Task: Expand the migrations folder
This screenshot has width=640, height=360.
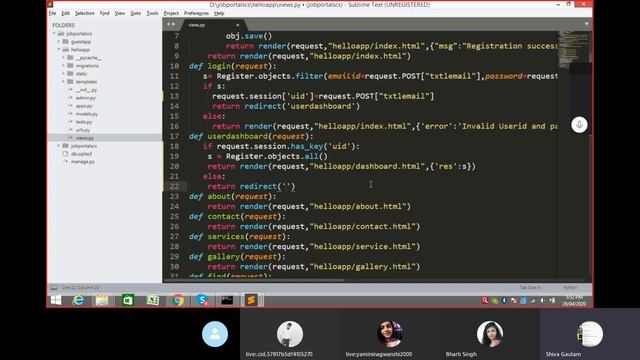Action: [64, 66]
